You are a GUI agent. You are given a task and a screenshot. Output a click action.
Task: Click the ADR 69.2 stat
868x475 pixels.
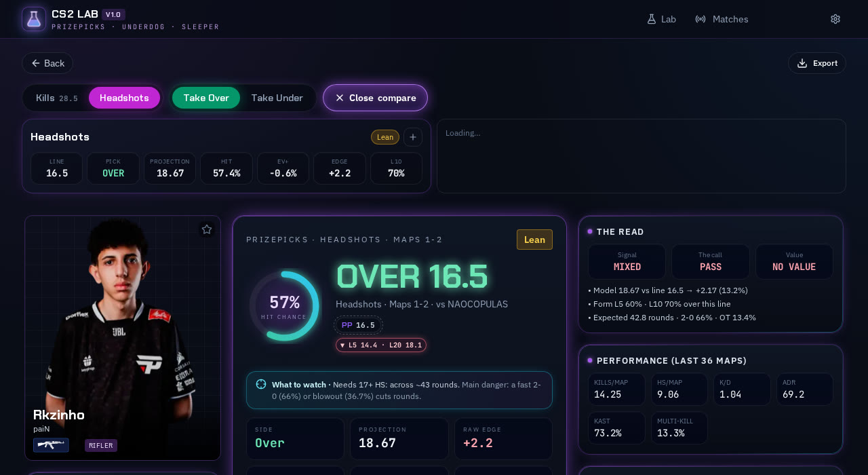pyautogui.click(x=805, y=389)
